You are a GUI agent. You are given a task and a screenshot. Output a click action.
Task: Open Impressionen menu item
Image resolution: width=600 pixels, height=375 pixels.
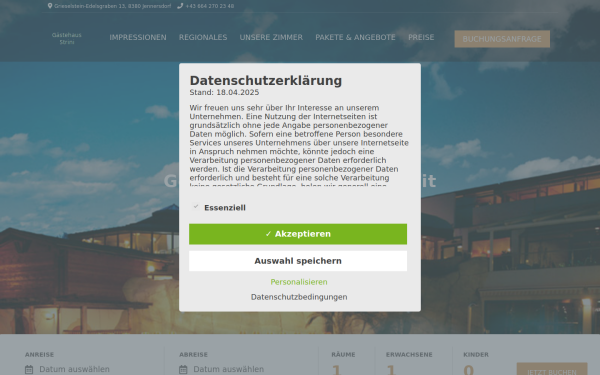(x=138, y=38)
